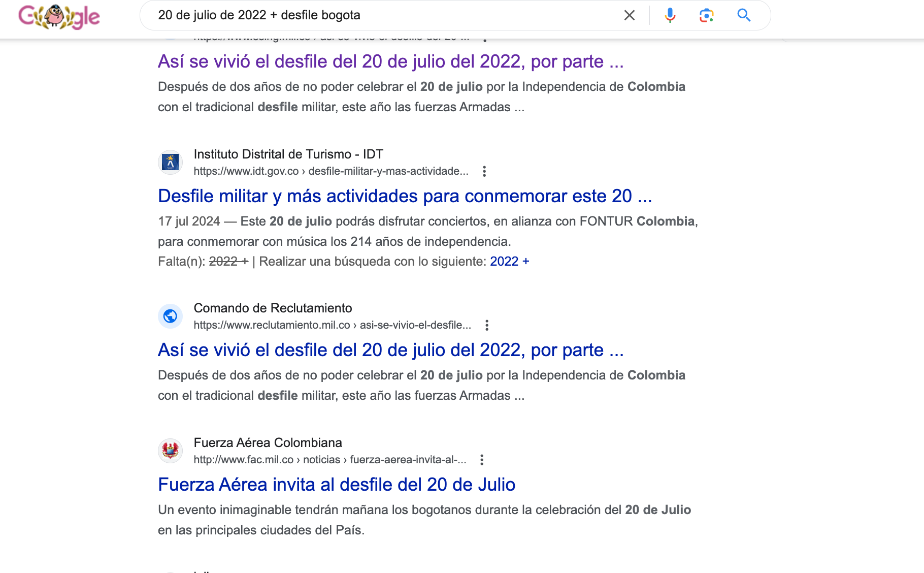The image size is (924, 573).
Task: Open more options for Reclutamiento result
Action: (x=486, y=325)
